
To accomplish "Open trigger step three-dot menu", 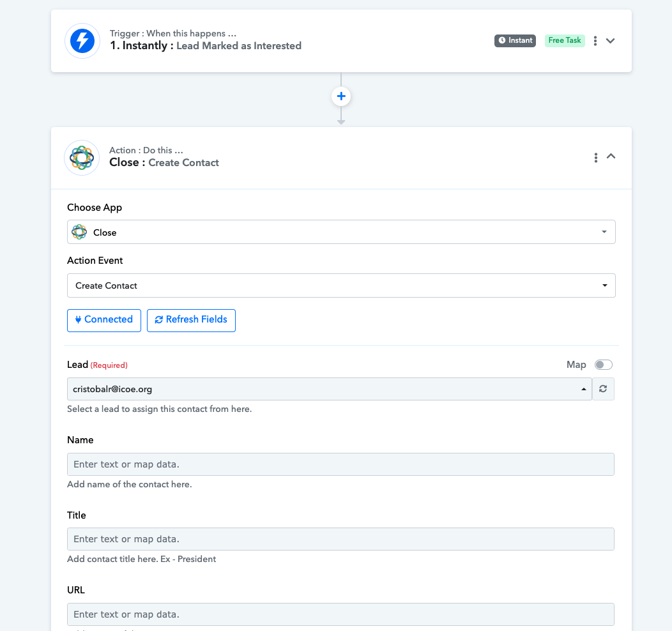I will coord(595,41).
